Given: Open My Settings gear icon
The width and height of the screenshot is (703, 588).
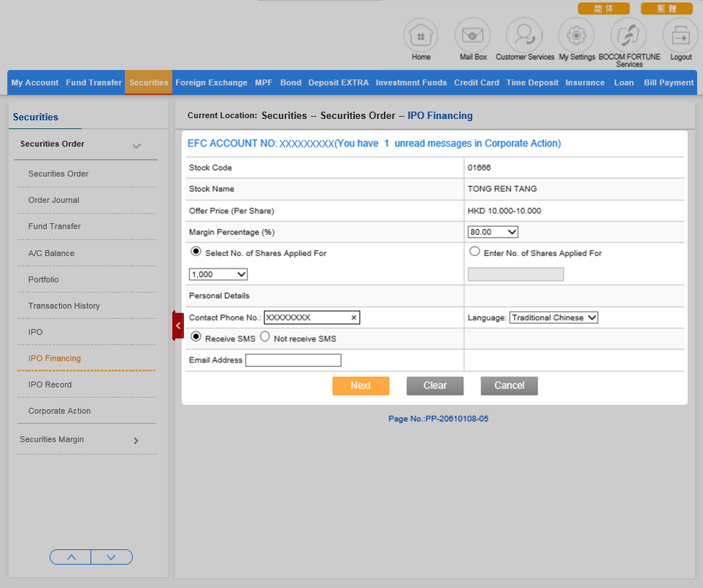Looking at the screenshot, I should pyautogui.click(x=576, y=35).
